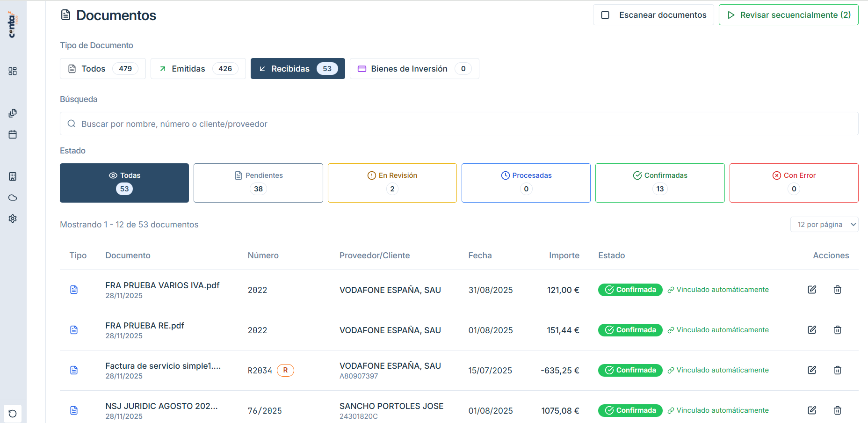Expand the 12 por página dropdown

[x=824, y=225]
